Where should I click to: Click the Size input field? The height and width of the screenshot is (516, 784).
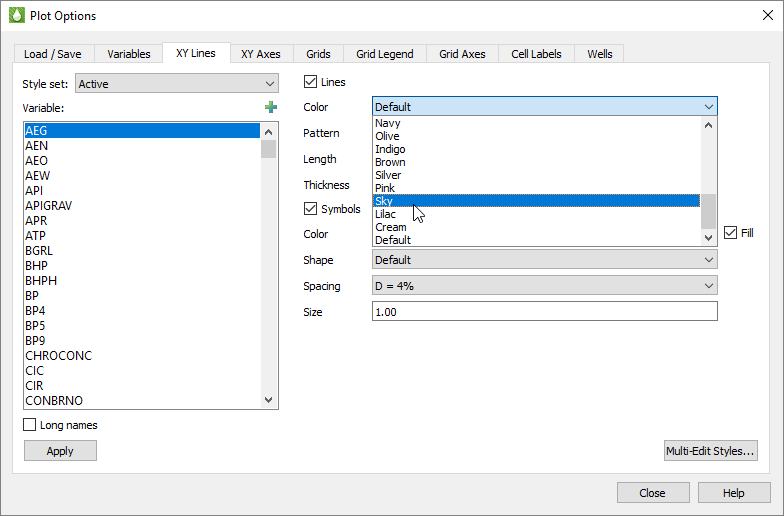544,312
